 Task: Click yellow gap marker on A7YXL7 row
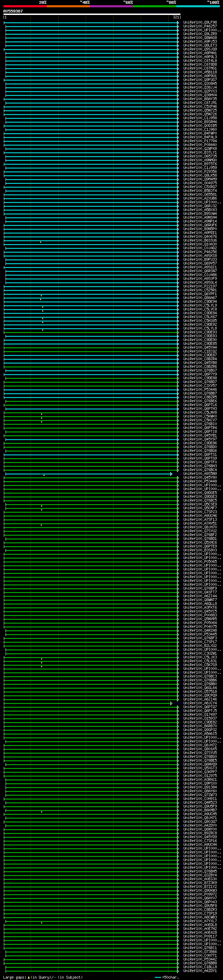click(x=41, y=923)
